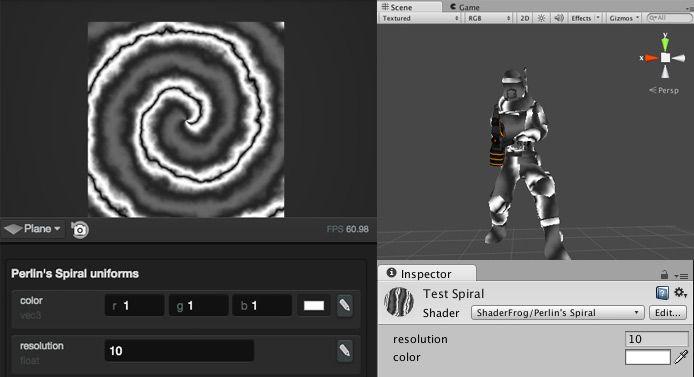Click the white right-side cone of the gizmo
Viewport: 694px width, 377px height.
[x=679, y=58]
